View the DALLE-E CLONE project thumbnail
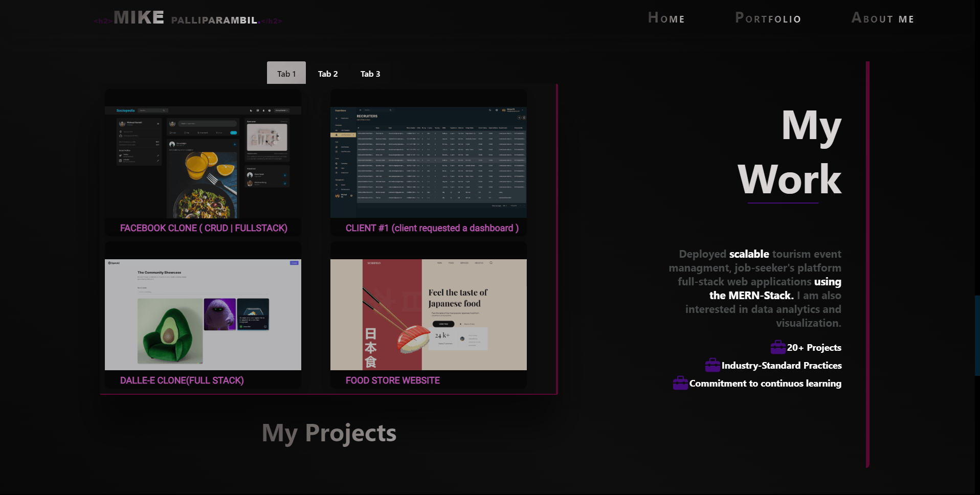Screen dimensions: 980x495 (203, 314)
